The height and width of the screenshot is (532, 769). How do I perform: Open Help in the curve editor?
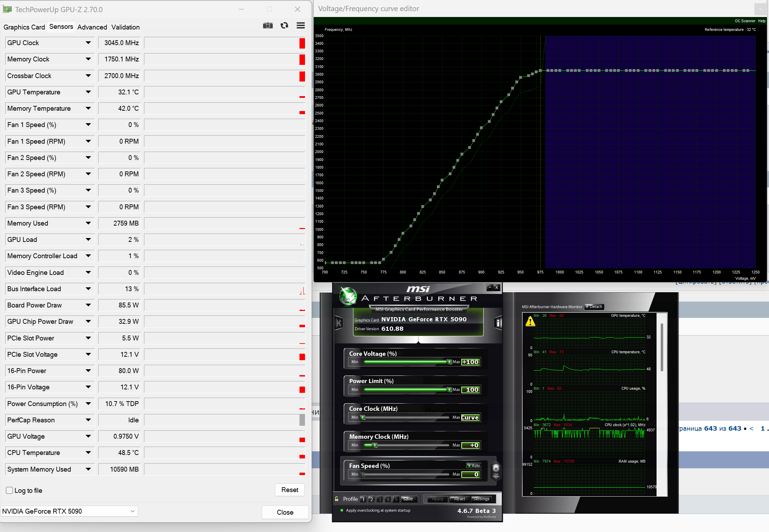(762, 21)
